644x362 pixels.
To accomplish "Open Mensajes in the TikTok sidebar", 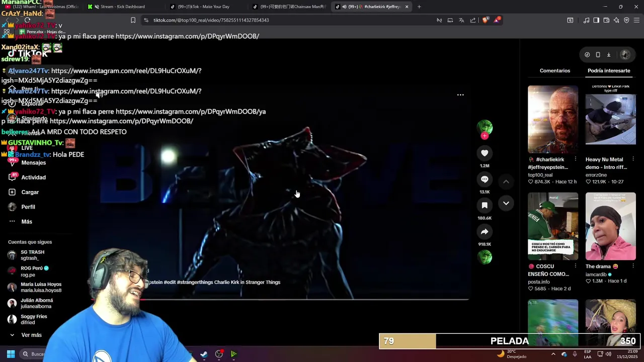I will point(33,163).
